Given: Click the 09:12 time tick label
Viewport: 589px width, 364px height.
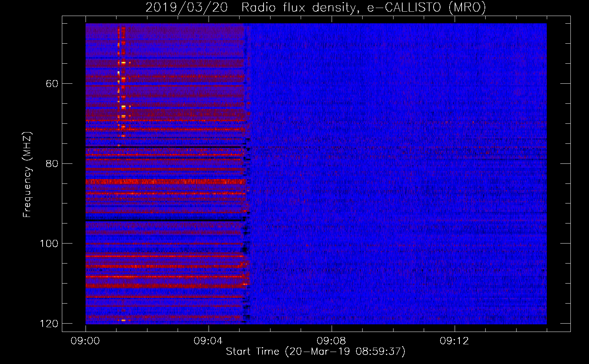Looking at the screenshot, I should tap(454, 341).
